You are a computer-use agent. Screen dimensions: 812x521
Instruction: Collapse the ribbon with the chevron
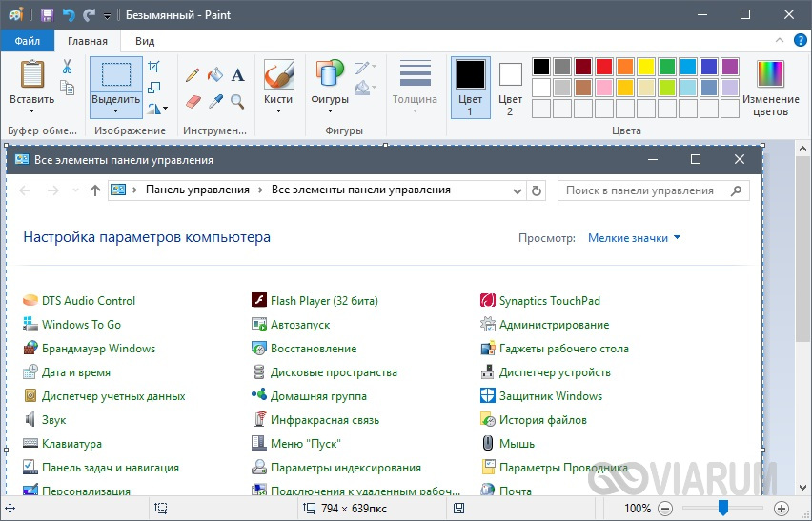tap(780, 40)
